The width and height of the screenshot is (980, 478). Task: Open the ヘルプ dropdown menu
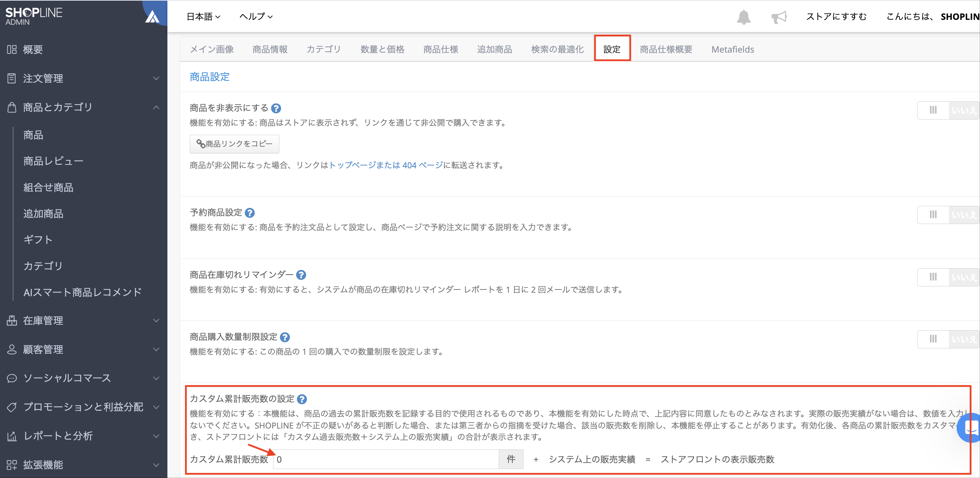pos(256,16)
